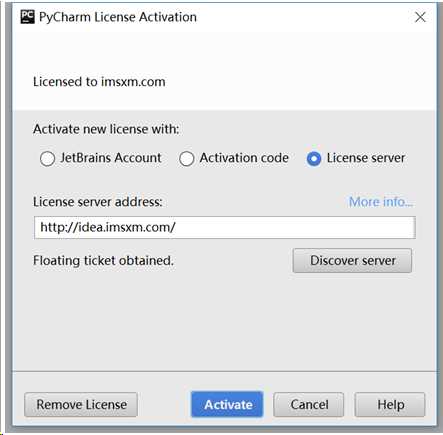443x435 pixels.
Task: Click the 'License server address:' label
Action: (x=98, y=202)
